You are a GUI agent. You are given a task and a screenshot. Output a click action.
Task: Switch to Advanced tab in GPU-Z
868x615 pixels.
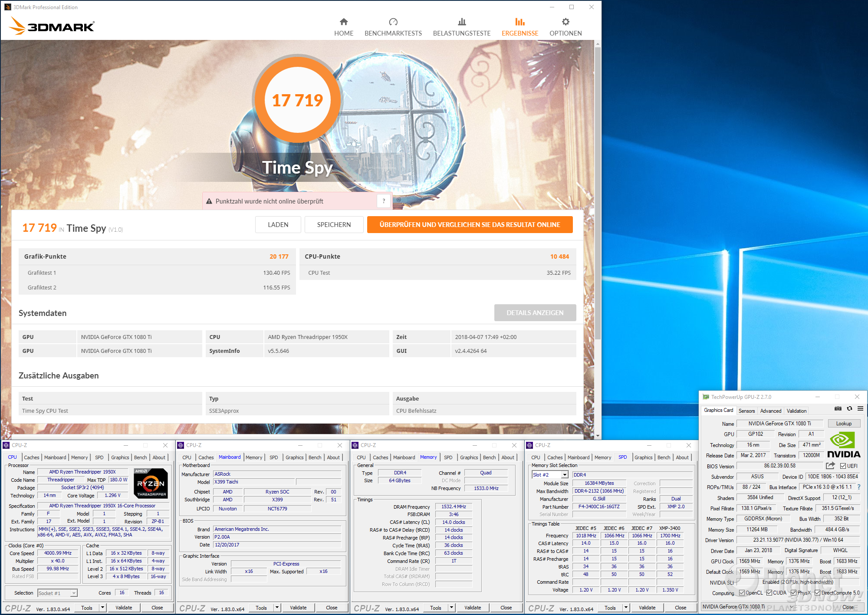point(770,411)
